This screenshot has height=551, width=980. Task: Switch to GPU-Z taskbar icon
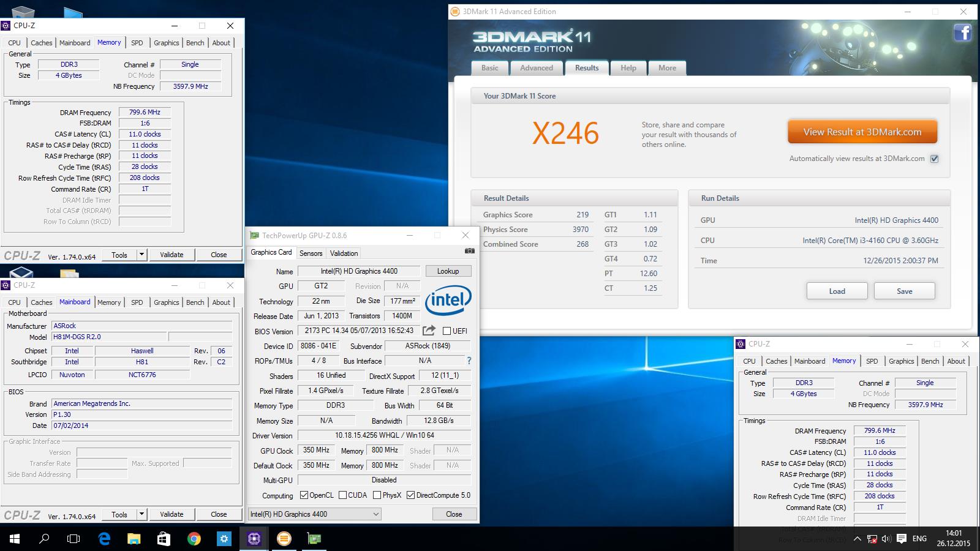coord(314,539)
